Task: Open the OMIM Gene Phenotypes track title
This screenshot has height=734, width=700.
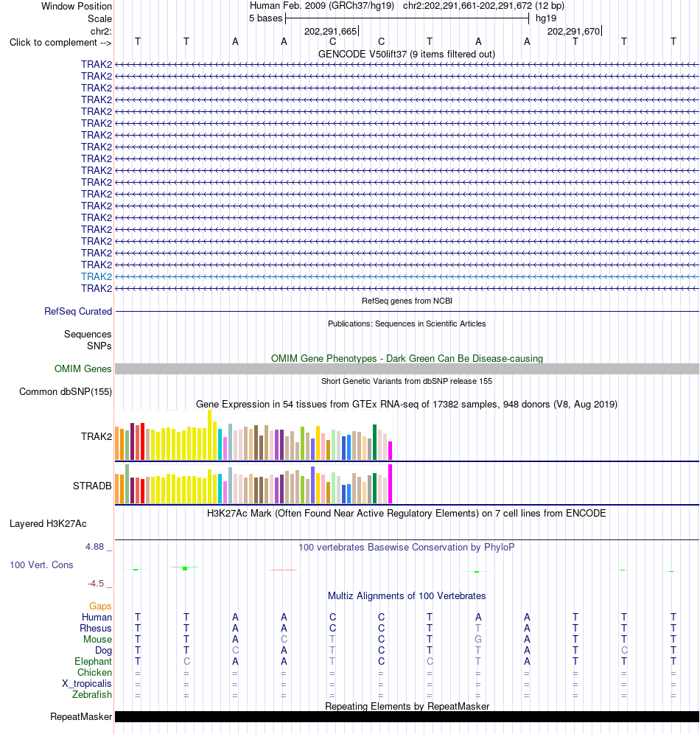Action: 407,359
